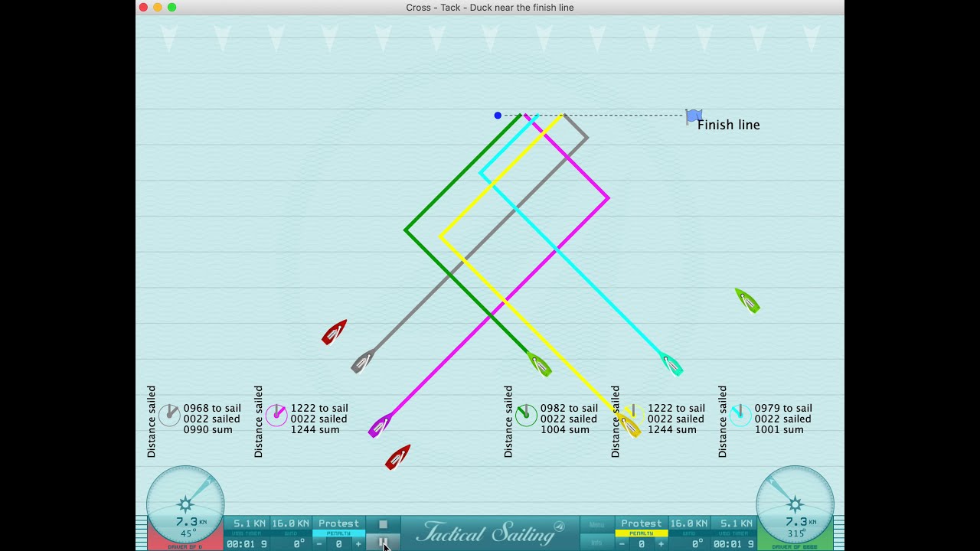Viewport: 980px width, 551px height.
Task: Click the cyan boat's '0979 to sail' text
Action: tap(783, 409)
